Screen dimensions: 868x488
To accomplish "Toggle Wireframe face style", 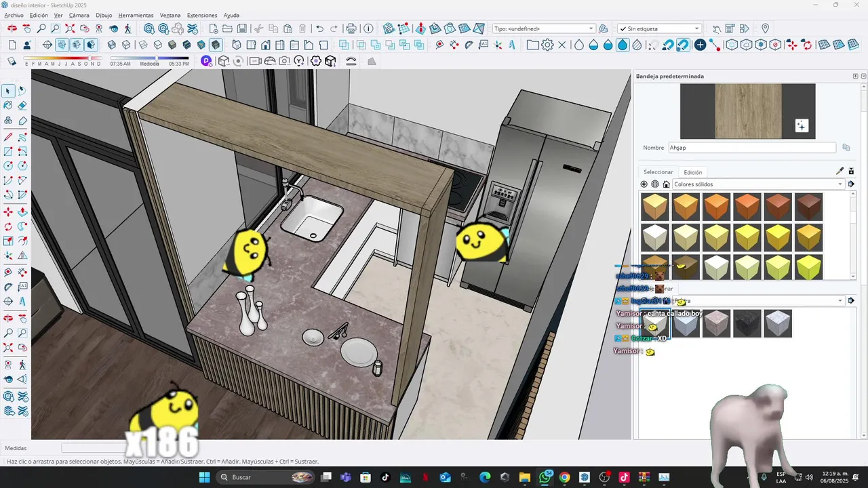I will click(143, 45).
